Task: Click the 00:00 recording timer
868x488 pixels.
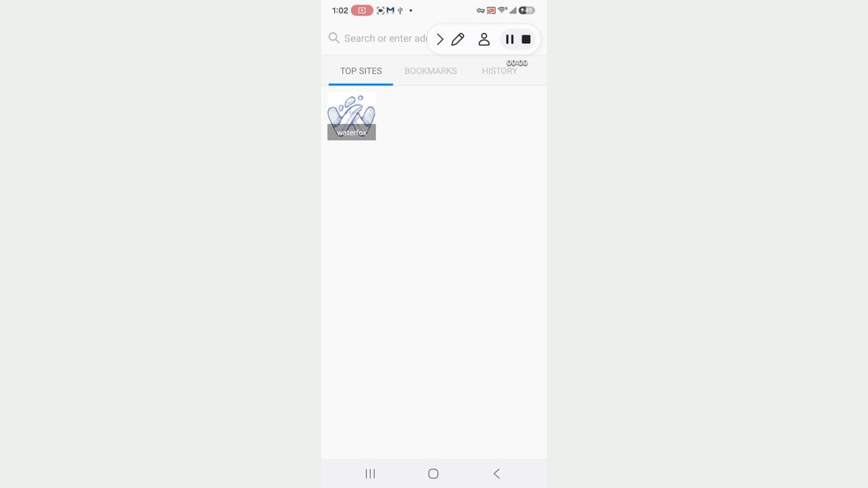Action: tap(517, 63)
